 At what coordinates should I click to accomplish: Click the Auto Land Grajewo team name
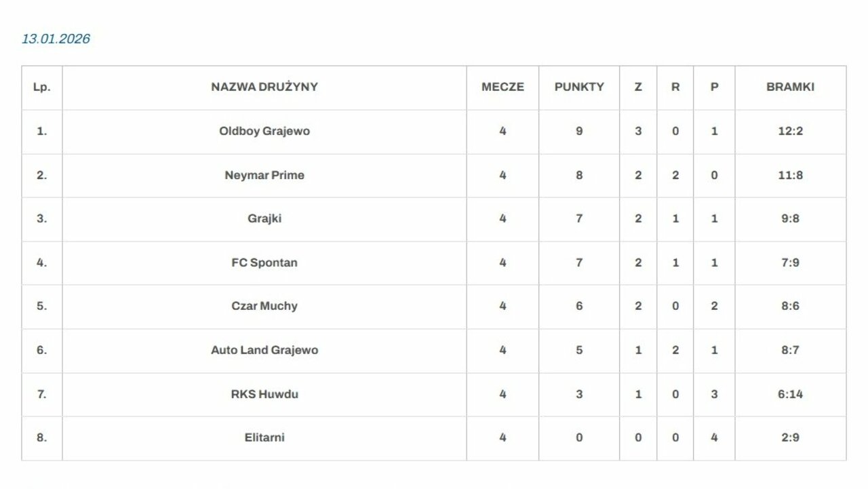pos(264,350)
